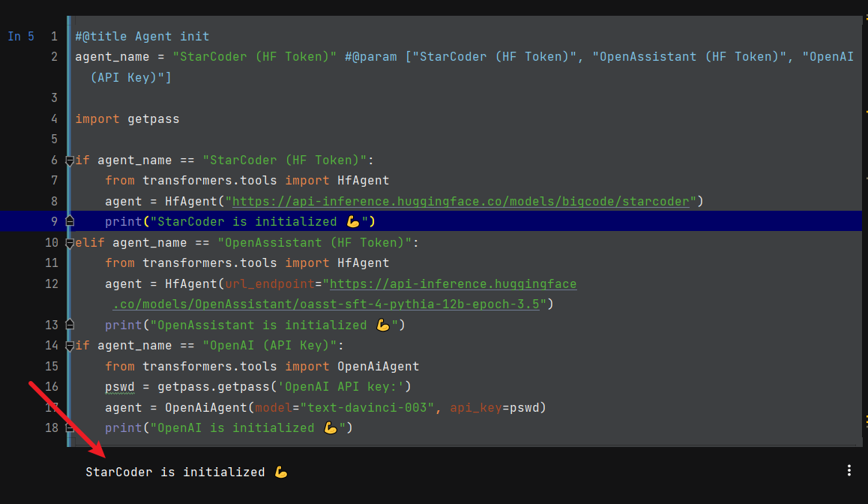Screen dimensions: 868x504
Task: Follow the OpenAssistant oasst-sft-4-pythia link continuation
Action: [326, 304]
